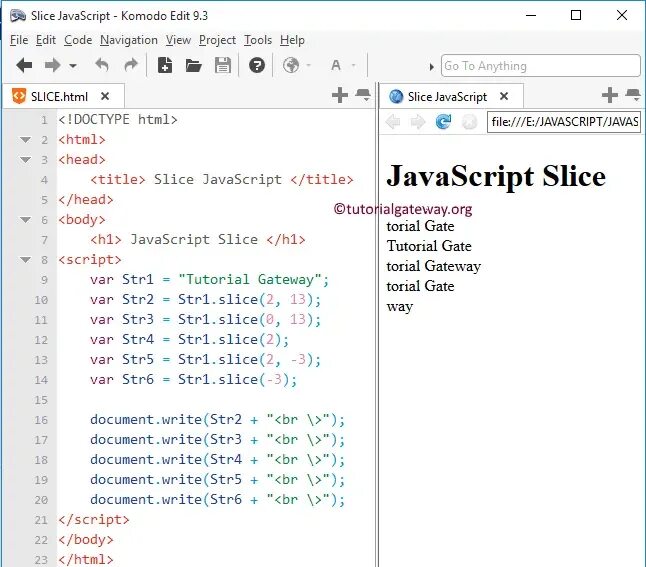Open the Tools menu
Viewport: 646px width, 567px height.
pyautogui.click(x=258, y=40)
